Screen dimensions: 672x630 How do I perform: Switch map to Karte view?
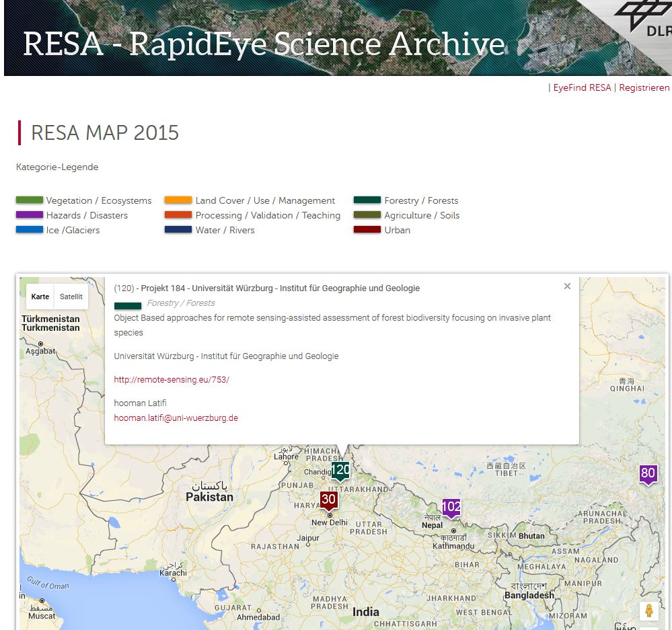(40, 297)
